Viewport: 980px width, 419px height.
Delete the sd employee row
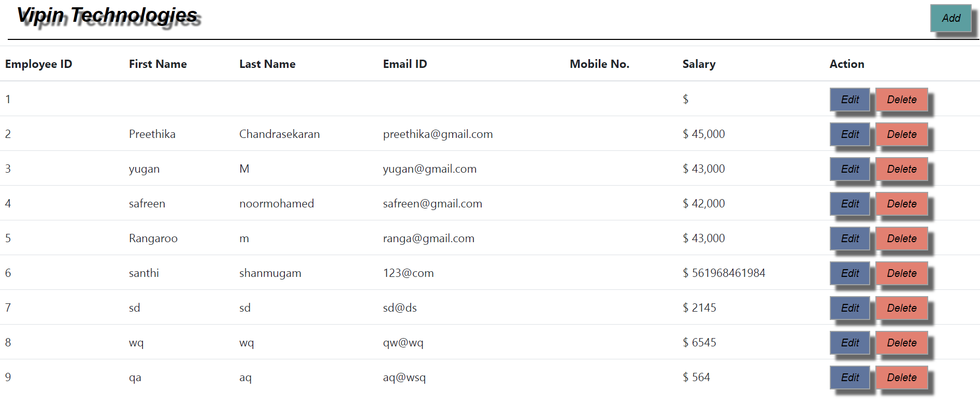(901, 308)
